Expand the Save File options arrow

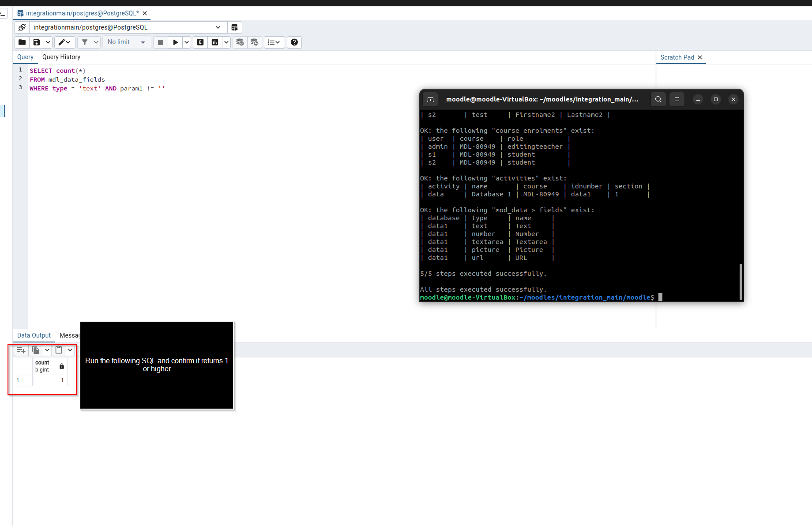coord(48,42)
